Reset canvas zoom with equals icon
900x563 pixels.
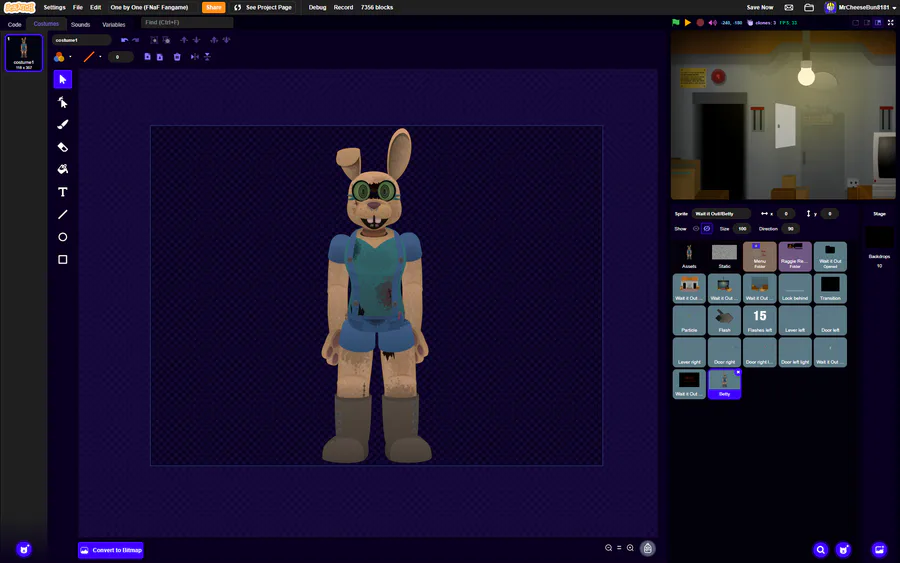pos(619,548)
